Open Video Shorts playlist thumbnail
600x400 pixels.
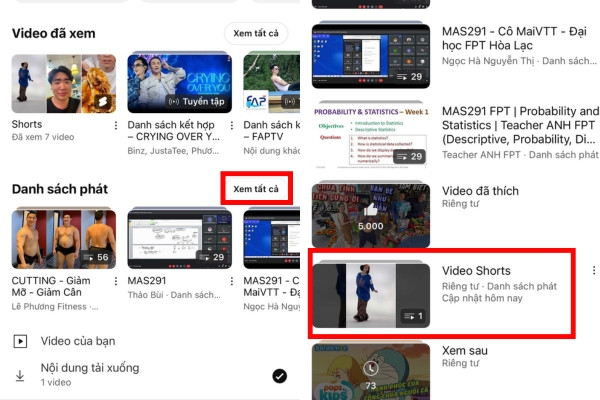click(371, 295)
